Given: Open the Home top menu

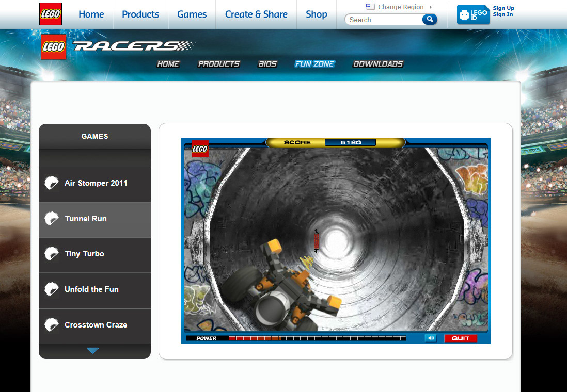Looking at the screenshot, I should pos(91,14).
